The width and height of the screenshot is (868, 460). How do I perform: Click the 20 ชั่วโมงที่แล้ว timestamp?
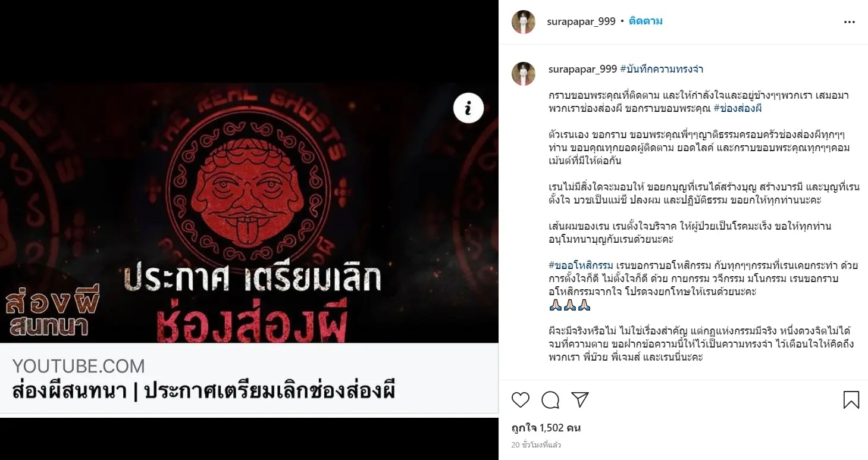click(x=536, y=445)
